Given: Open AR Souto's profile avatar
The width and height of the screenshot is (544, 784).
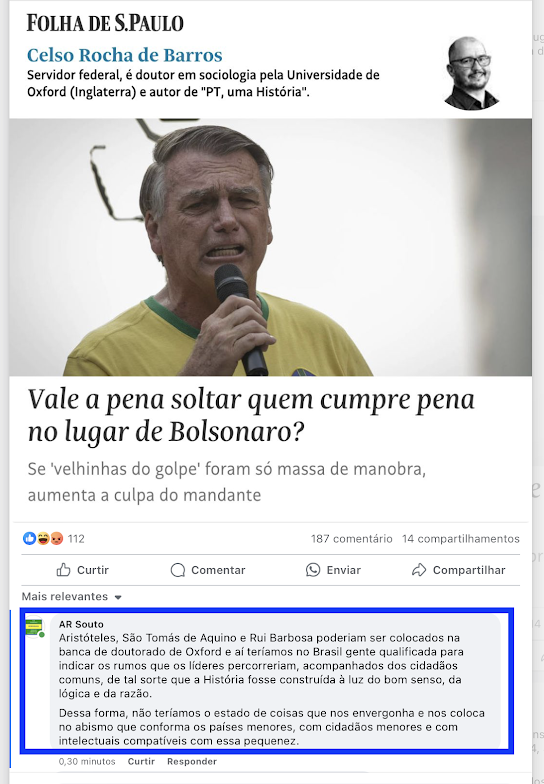Looking at the screenshot, I should pos(34,627).
